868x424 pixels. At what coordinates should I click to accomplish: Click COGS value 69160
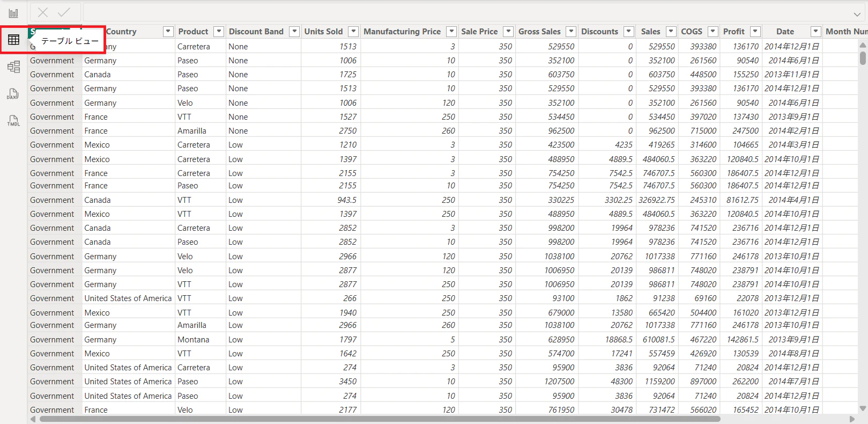pyautogui.click(x=706, y=298)
